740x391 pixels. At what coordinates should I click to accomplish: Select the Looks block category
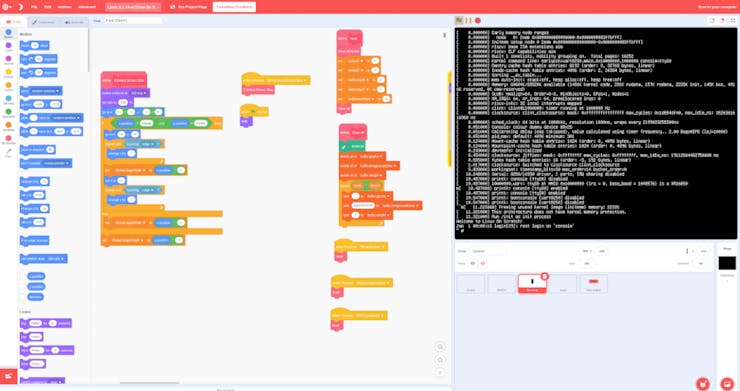[8, 47]
